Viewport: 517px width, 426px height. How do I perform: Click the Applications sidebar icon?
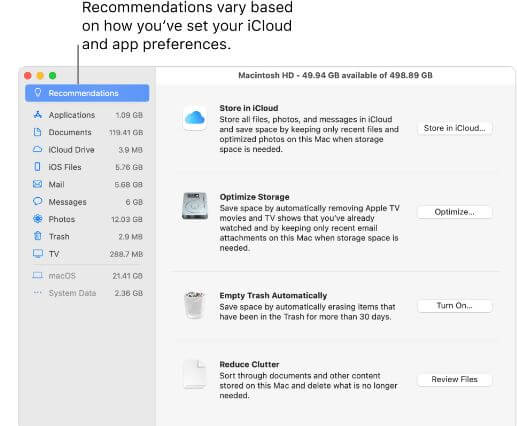click(38, 115)
